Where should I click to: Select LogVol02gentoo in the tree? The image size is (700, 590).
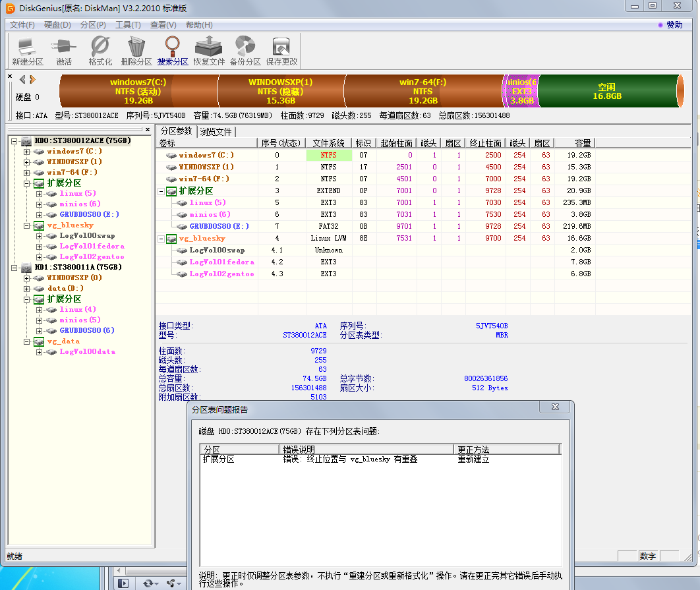click(x=92, y=257)
